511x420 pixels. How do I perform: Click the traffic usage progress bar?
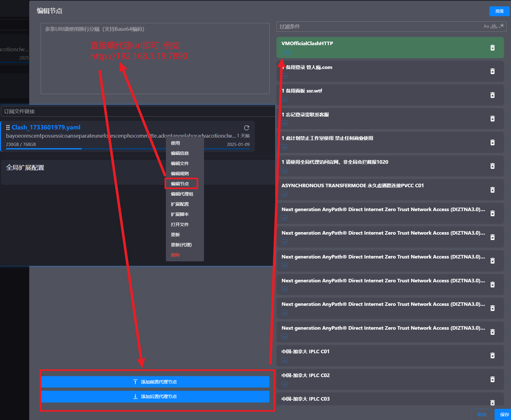[128, 148]
